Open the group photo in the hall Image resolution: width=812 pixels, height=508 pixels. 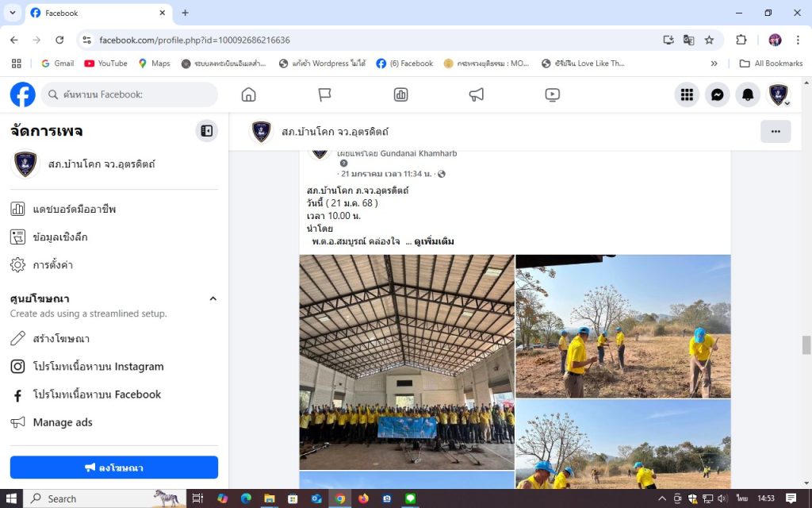(x=407, y=362)
